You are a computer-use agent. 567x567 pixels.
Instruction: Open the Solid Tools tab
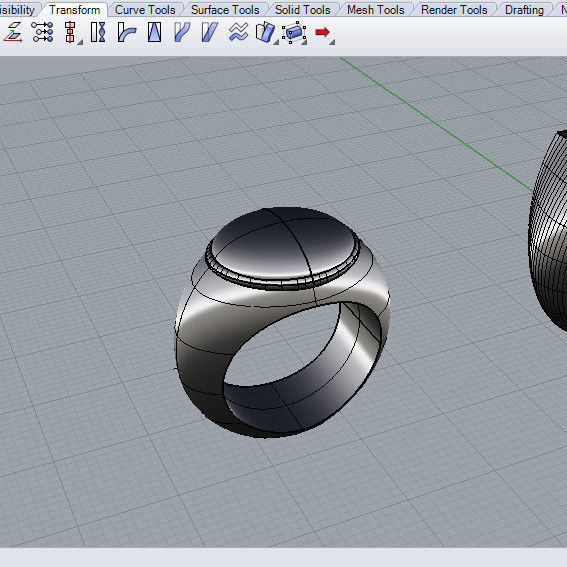(x=303, y=10)
